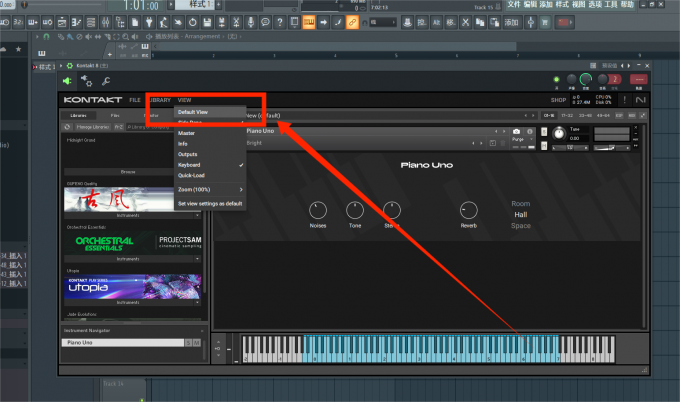This screenshot has height=402, width=680.
Task: Toggle the playlist magnet snap icon
Action: pyautogui.click(x=46, y=37)
